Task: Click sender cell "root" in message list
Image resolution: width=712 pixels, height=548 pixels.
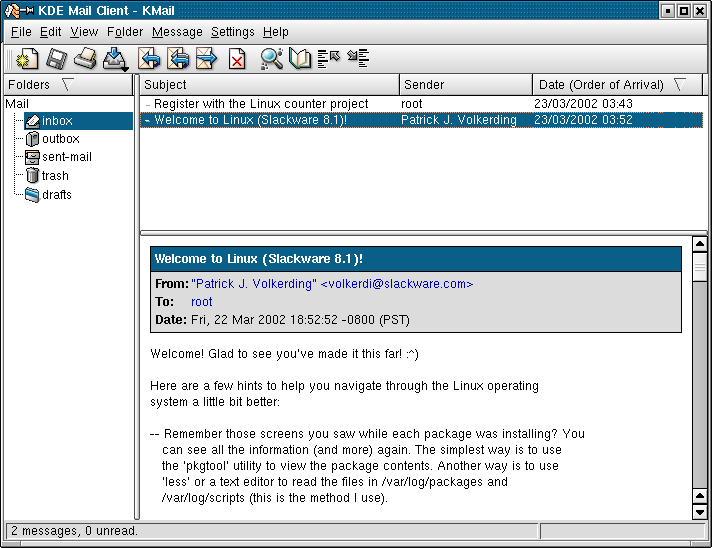Action: pos(412,104)
